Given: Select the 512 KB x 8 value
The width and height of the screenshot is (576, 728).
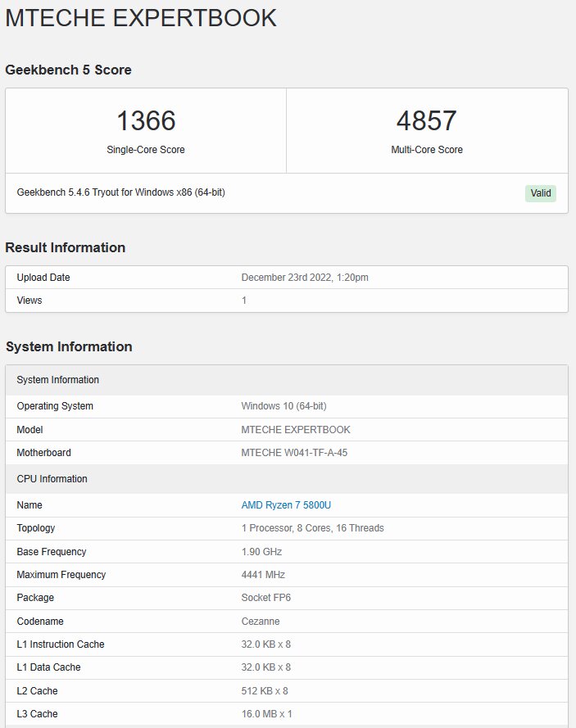Looking at the screenshot, I should [x=265, y=691].
